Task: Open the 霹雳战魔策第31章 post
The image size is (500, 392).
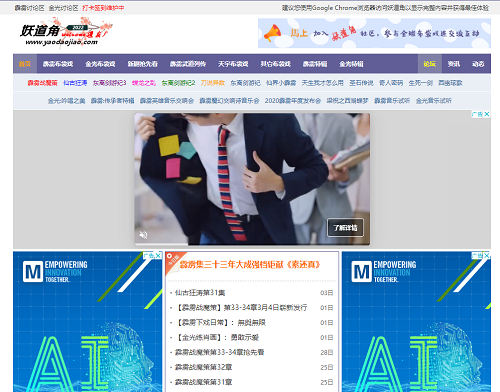Action: (203, 382)
